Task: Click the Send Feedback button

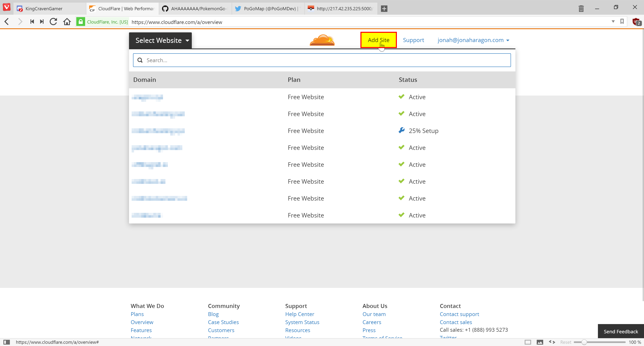Action: click(x=620, y=331)
